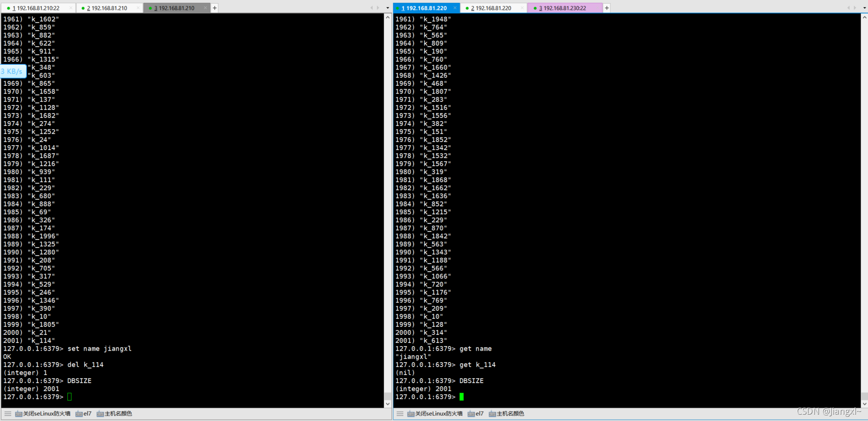This screenshot has width=868, height=421.
Task: Click left terminal scrollbar down arrow
Action: 388,404
